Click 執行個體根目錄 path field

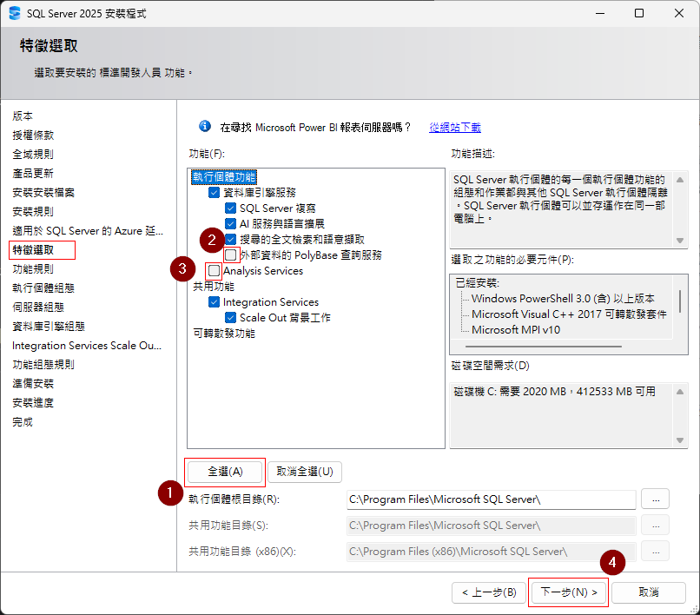(x=491, y=499)
